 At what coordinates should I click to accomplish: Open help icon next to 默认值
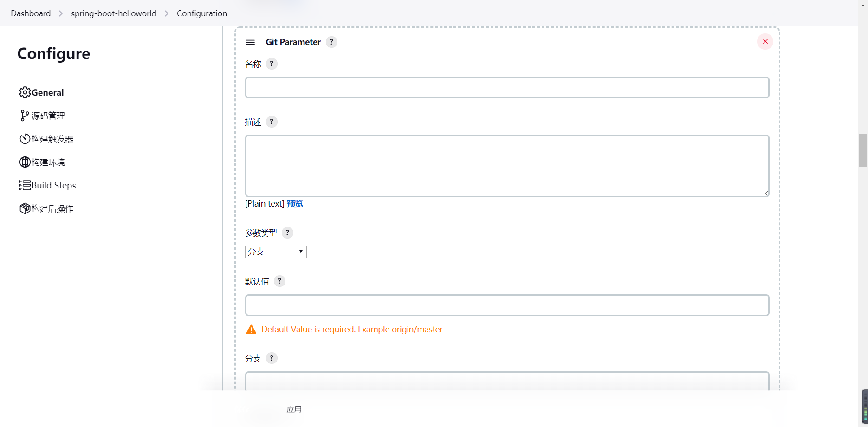tap(279, 281)
